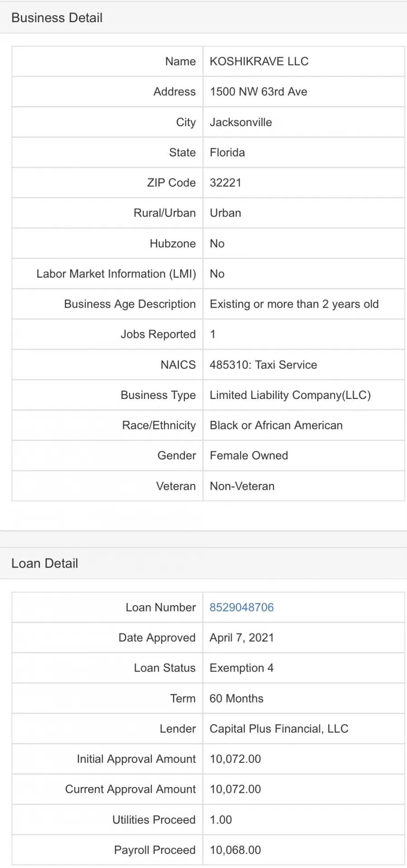Click the Gender value Female Owned

coord(249,455)
